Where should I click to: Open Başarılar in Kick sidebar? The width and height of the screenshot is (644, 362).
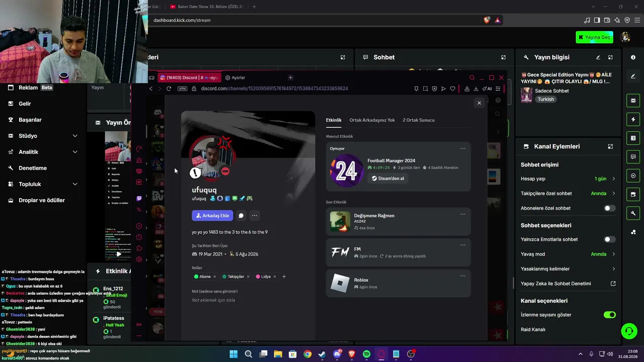(30, 120)
